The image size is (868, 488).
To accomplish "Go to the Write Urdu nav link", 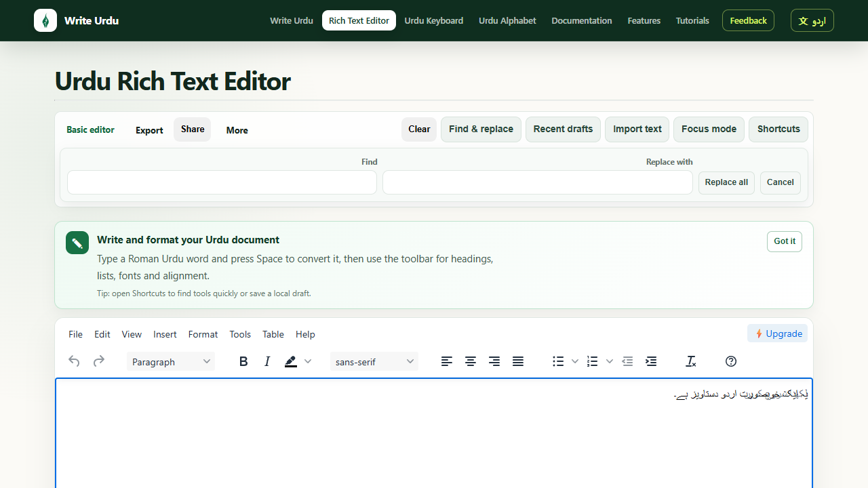I will click(292, 20).
